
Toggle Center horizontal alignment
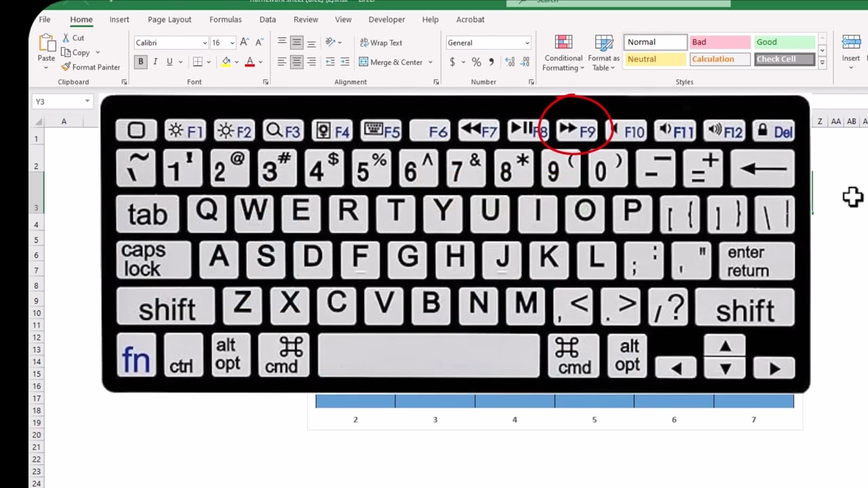coord(296,62)
